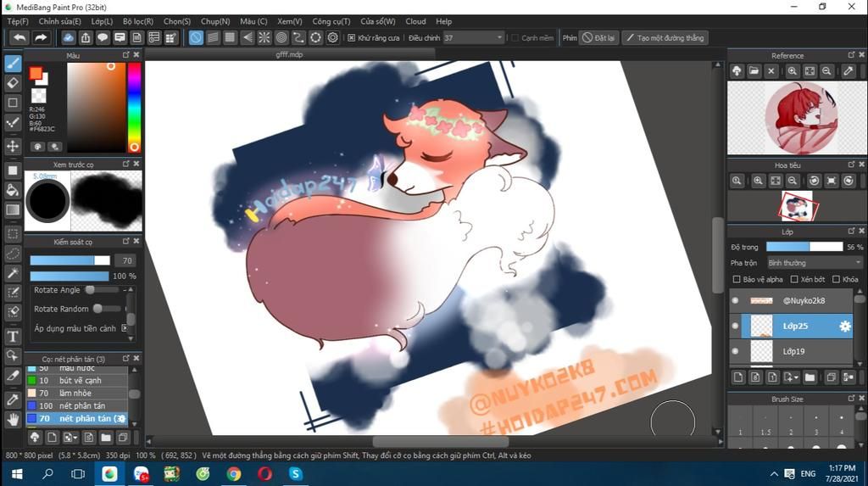This screenshot has width=868, height=486.
Task: Select the Lớp19 layer
Action: click(x=791, y=351)
